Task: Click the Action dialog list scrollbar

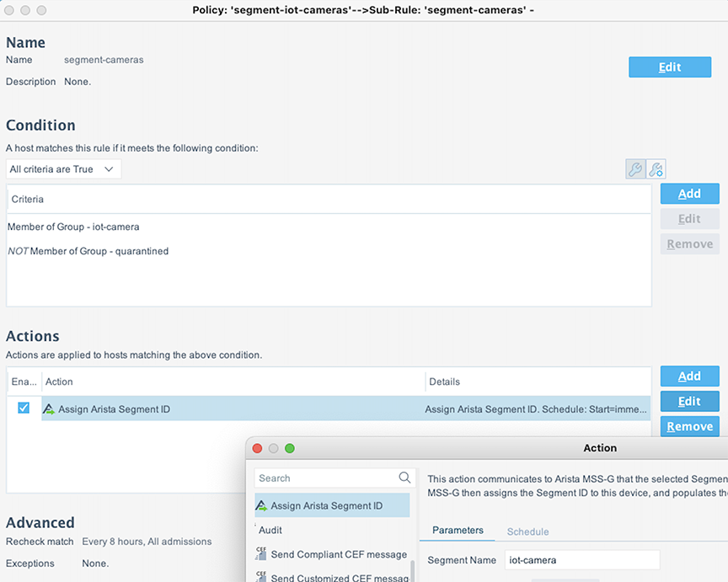Action: (x=412, y=570)
